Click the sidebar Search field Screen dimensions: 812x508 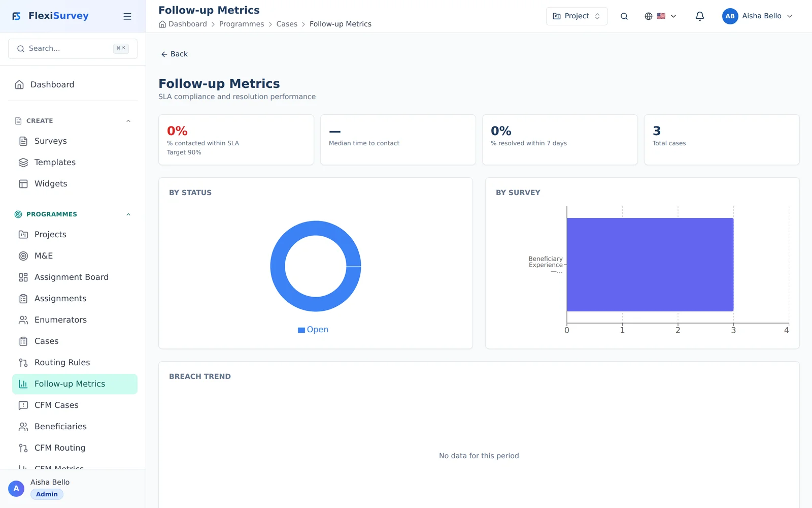tap(73, 49)
